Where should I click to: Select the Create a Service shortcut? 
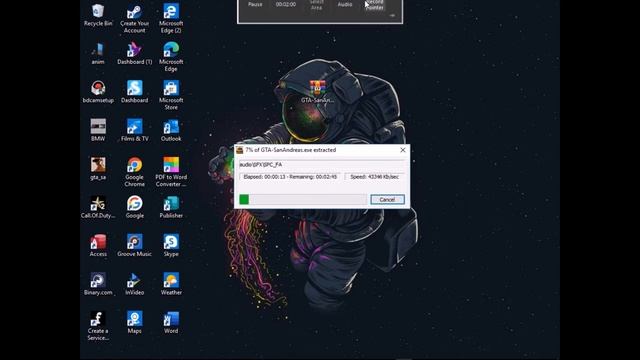[98, 327]
